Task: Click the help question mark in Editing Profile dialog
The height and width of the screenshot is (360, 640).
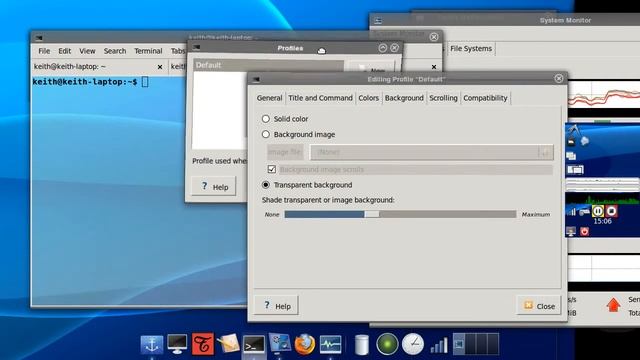Action: pos(277,305)
